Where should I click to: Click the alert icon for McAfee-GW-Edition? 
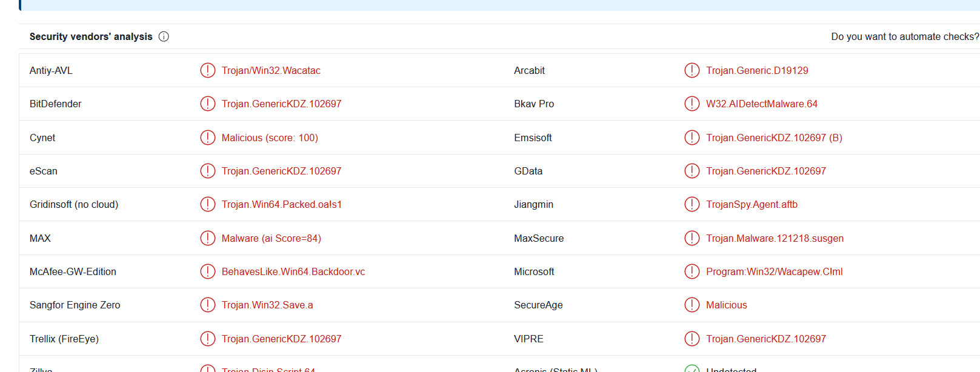[x=208, y=271]
